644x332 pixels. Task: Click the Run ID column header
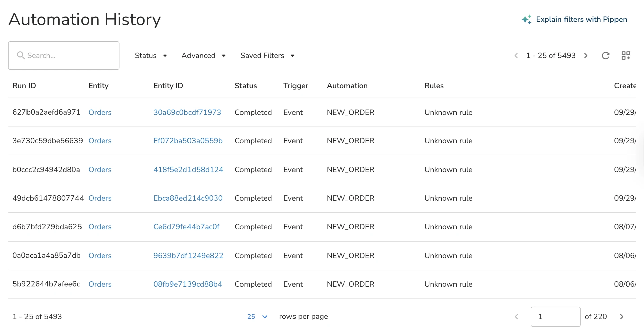coord(24,86)
